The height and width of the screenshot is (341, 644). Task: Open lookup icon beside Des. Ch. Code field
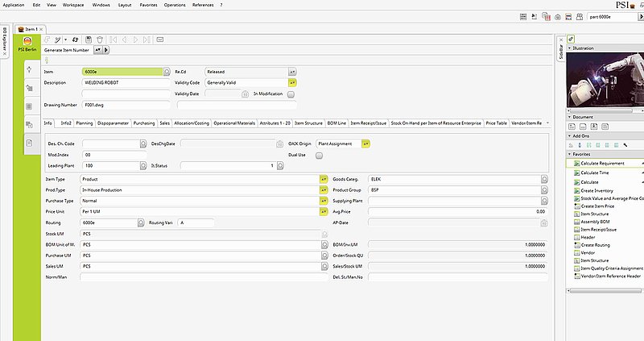[x=143, y=143]
